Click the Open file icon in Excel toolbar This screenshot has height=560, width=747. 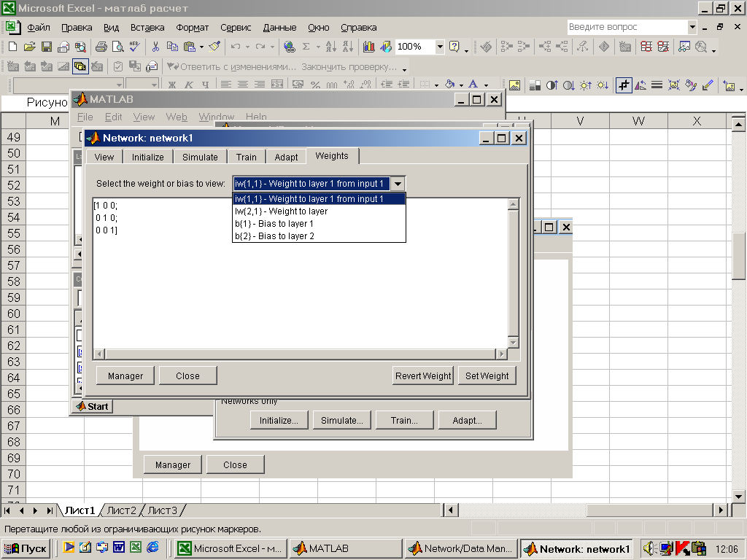point(29,47)
